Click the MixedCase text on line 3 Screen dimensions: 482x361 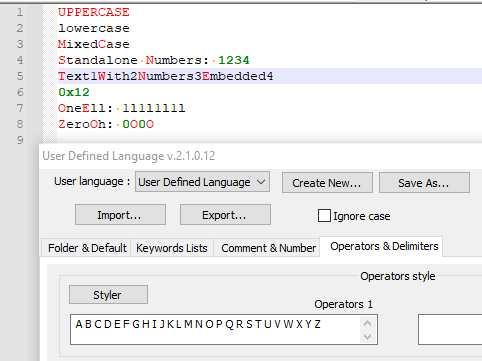pyautogui.click(x=94, y=44)
